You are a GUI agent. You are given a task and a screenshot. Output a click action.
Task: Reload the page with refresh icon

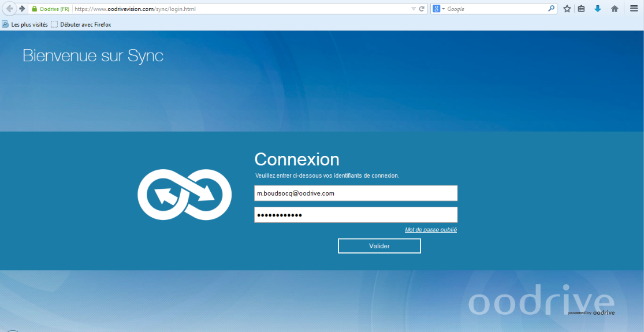coord(422,9)
